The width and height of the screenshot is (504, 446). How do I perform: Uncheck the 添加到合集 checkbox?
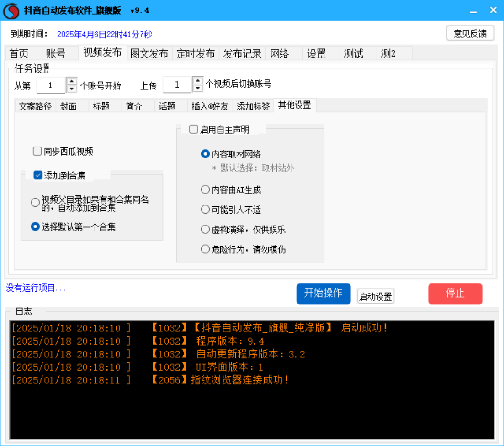click(38, 175)
